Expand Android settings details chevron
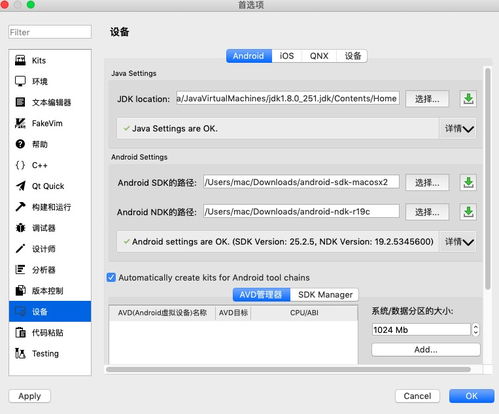This screenshot has width=499, height=414. (468, 242)
